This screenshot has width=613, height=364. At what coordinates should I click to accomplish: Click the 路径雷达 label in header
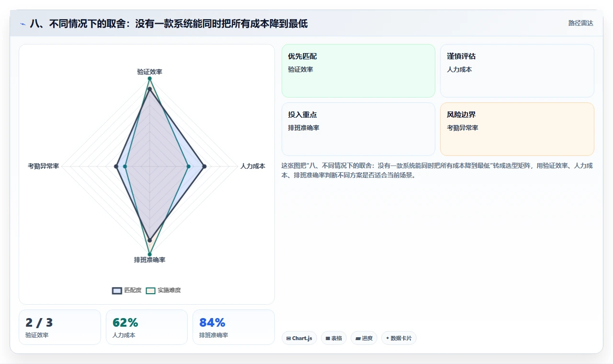580,23
